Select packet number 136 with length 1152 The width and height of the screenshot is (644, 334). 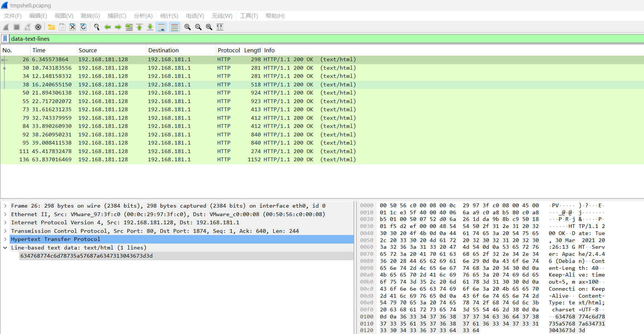pyautogui.click(x=322, y=159)
